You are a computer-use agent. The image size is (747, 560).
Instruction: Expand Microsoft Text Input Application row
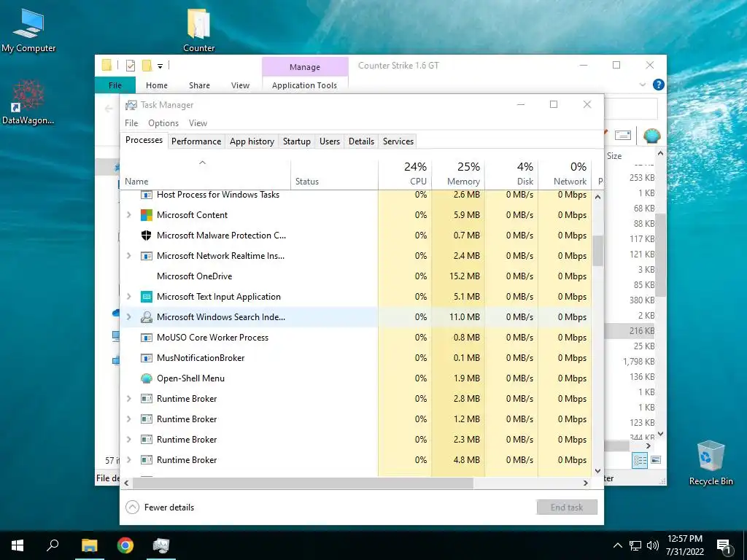128,297
